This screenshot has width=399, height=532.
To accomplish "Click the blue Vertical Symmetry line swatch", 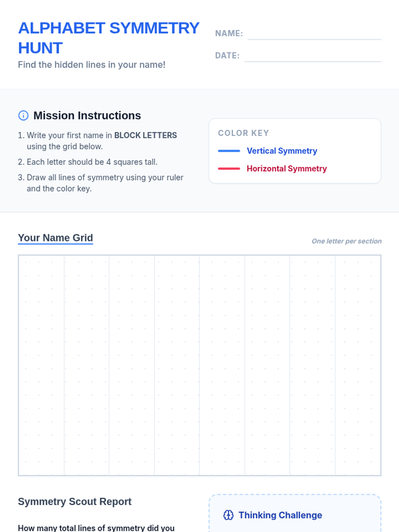I will (x=229, y=151).
